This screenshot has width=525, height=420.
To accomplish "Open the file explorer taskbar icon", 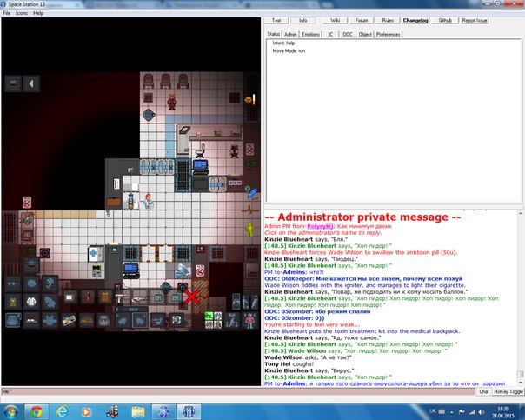I will tap(137, 411).
